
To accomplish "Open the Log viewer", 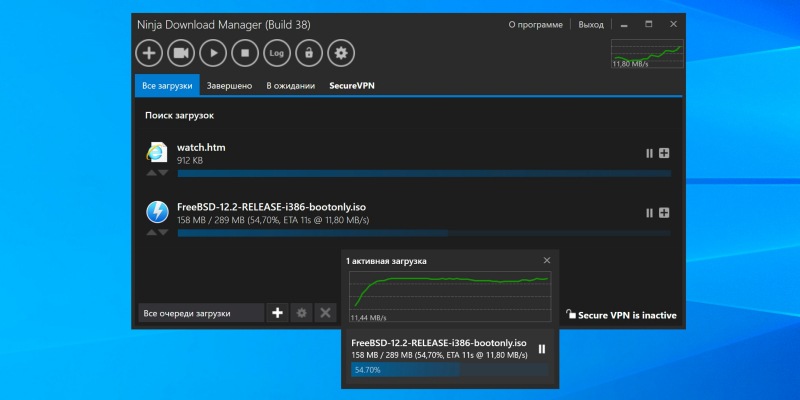I will tap(277, 53).
